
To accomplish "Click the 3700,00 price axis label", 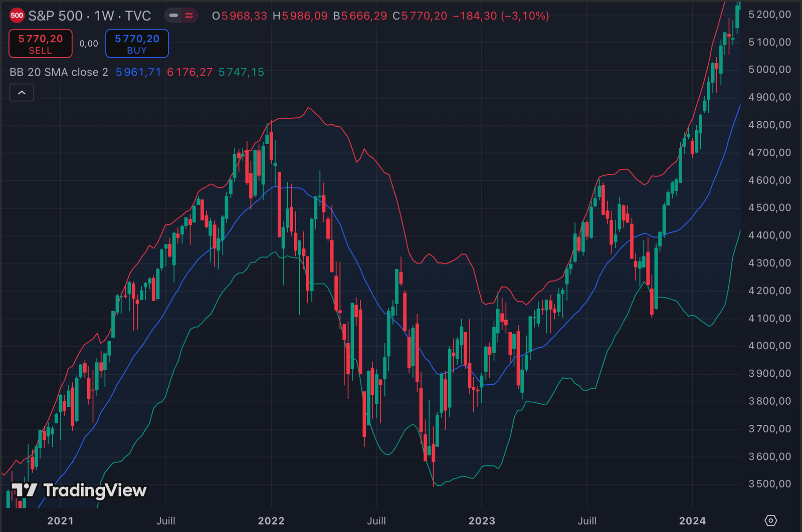I will (770, 429).
